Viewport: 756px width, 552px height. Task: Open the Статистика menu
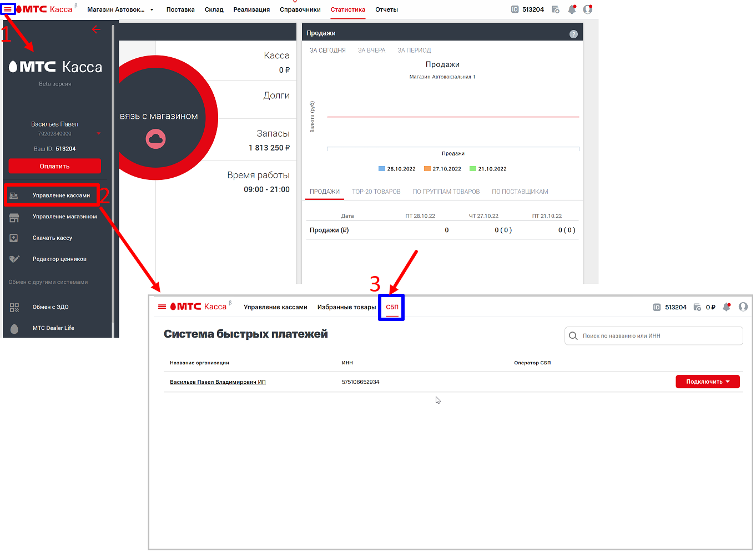(348, 9)
